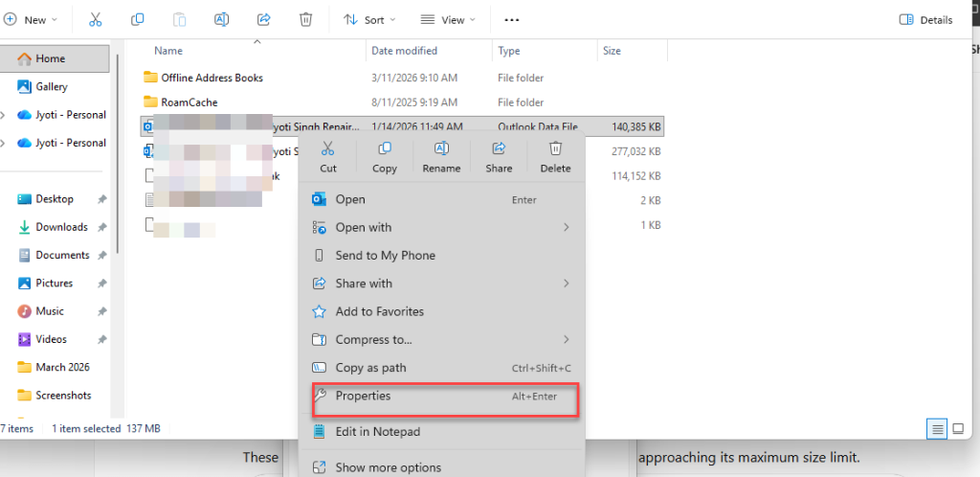The image size is (980, 477).
Task: Open the New item dropdown
Action: 30,20
